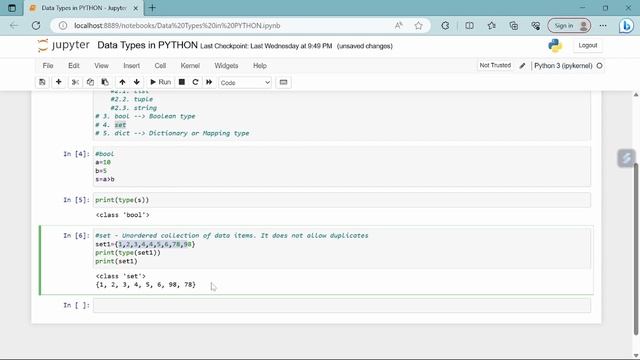Paste cells below icon

[x=105, y=82]
